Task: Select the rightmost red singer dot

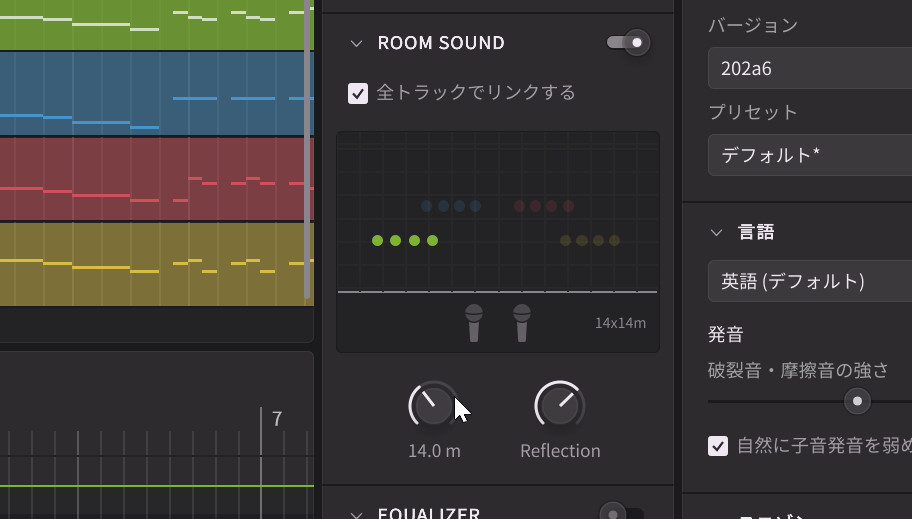Action: [x=568, y=207]
